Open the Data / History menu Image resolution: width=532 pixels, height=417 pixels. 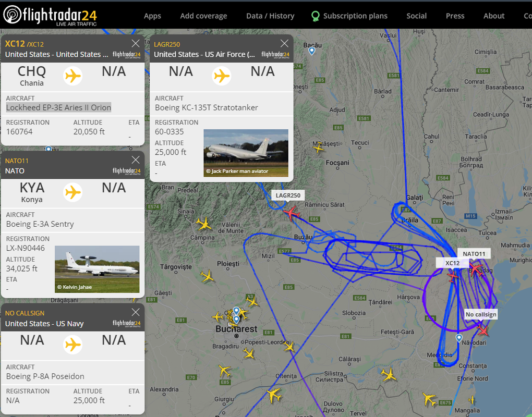click(x=270, y=16)
